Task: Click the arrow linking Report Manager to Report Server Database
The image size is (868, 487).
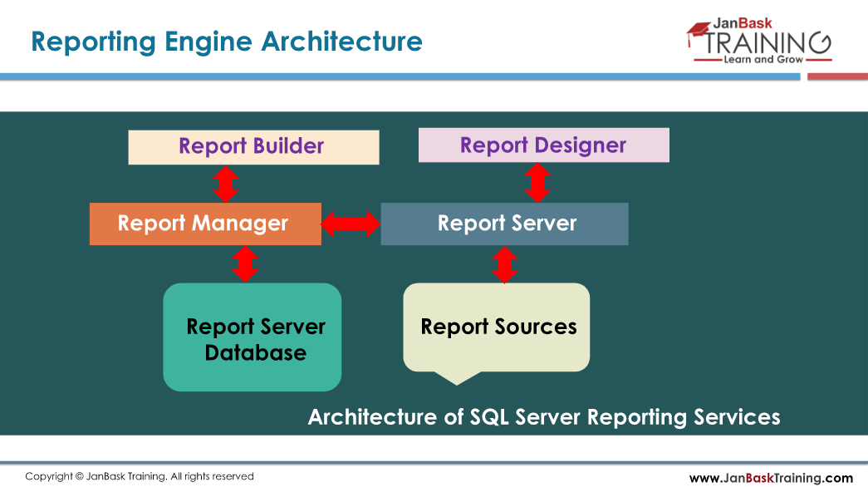Action: pos(246,263)
